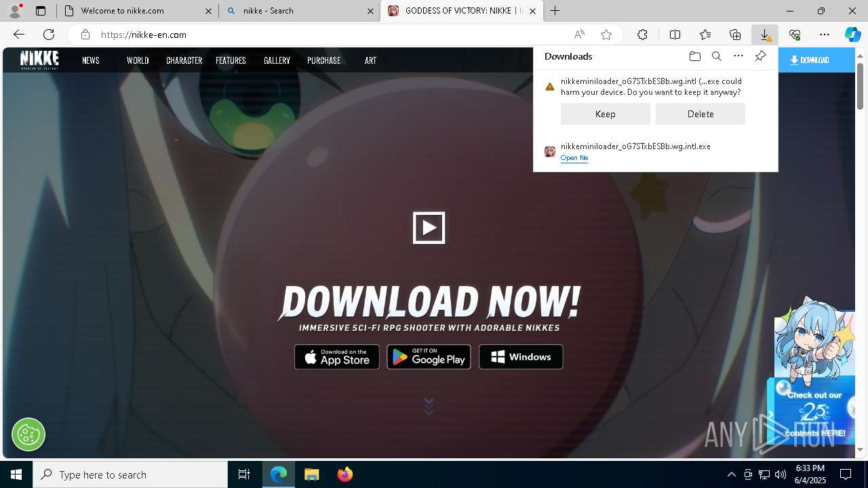
Task: Close the Welcome to nikke.com tab
Action: pyautogui.click(x=208, y=11)
